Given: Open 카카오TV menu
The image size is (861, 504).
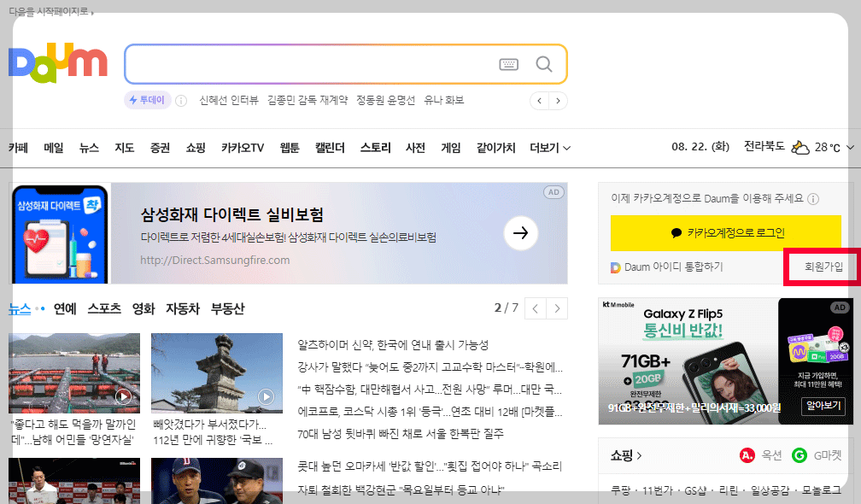Looking at the screenshot, I should tap(243, 148).
